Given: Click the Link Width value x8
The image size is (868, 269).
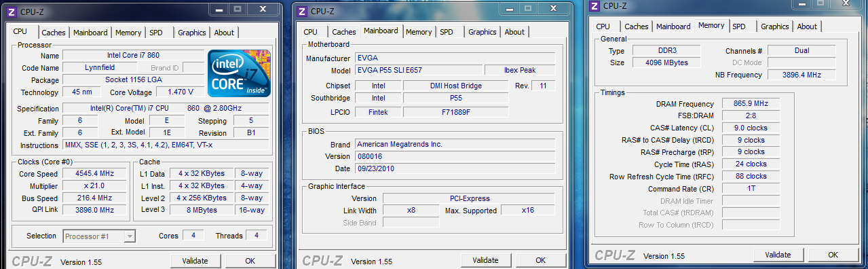Looking at the screenshot, I should 411,210.
